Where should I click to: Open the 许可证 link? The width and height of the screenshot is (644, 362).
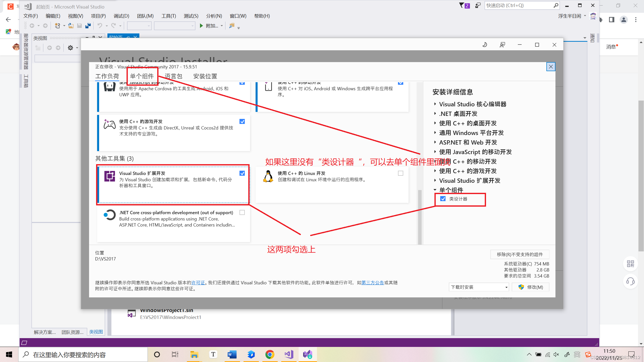pyautogui.click(x=198, y=283)
